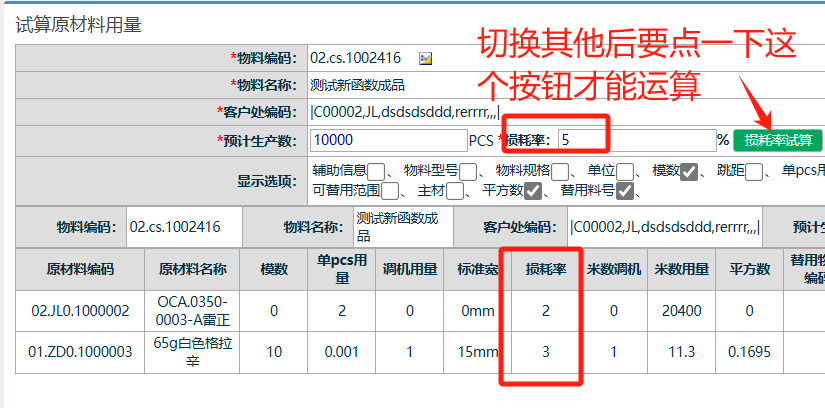825x408 pixels.
Task: Check the 物料规格 option
Action: point(560,172)
